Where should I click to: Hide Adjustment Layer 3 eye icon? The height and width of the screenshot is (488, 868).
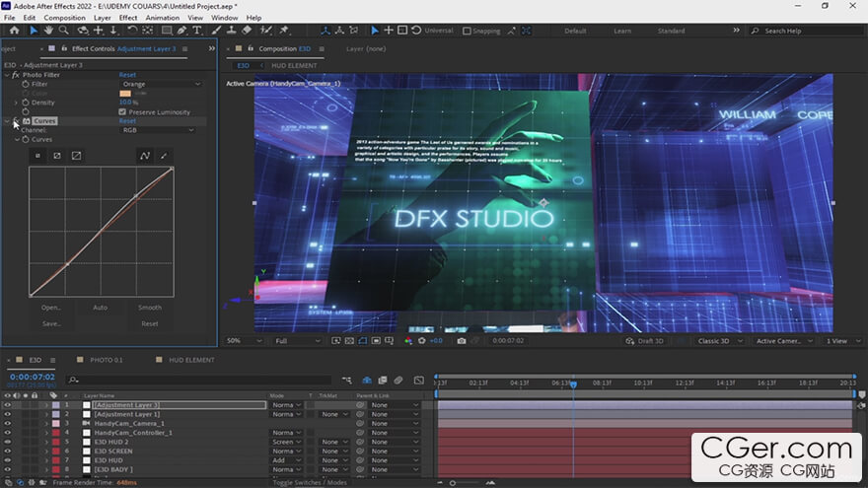7,405
